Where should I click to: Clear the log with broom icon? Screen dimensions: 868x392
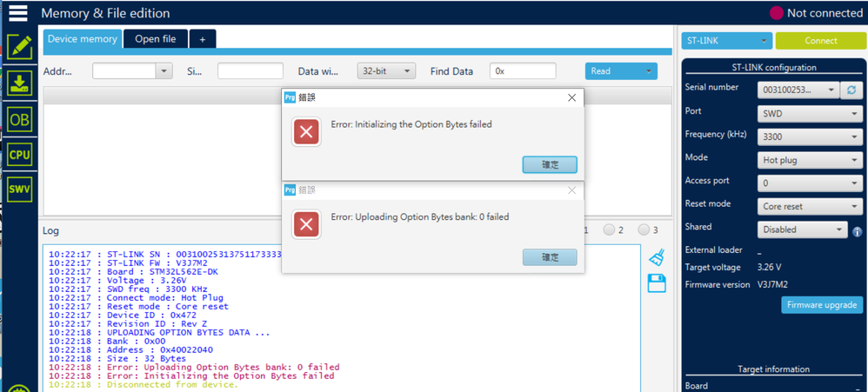[657, 256]
